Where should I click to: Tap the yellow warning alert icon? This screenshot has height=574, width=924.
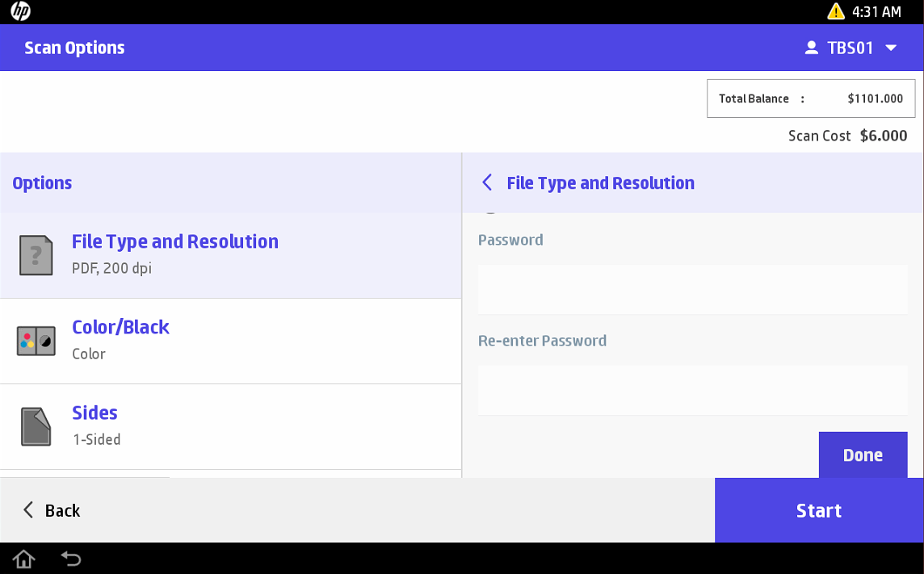pyautogui.click(x=836, y=11)
